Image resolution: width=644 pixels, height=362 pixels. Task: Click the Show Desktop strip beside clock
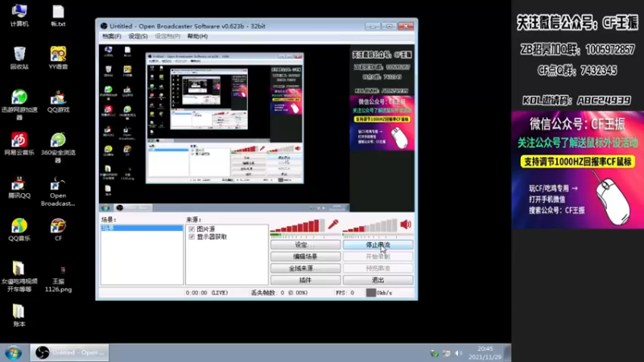[508, 353]
